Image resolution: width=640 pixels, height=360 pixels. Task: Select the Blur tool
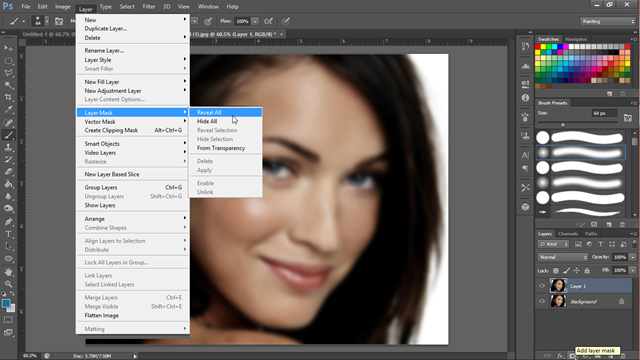pos(8,196)
